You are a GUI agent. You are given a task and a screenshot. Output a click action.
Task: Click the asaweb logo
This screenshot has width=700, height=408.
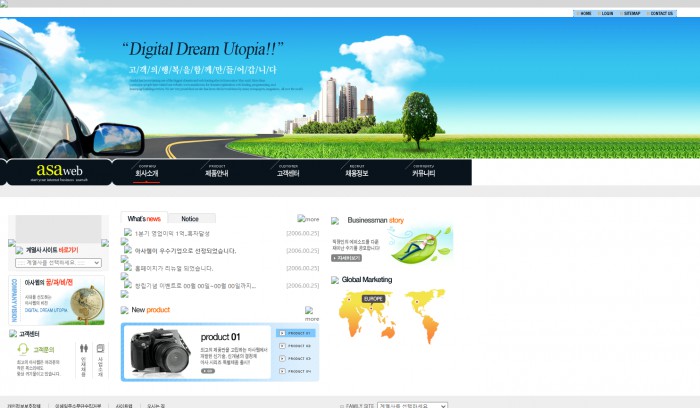(x=61, y=171)
